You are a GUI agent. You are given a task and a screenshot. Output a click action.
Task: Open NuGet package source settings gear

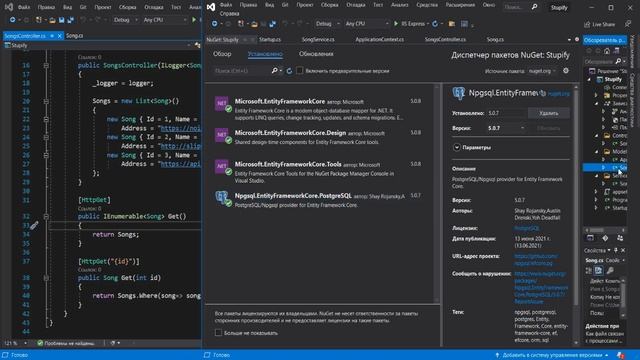[x=566, y=71]
